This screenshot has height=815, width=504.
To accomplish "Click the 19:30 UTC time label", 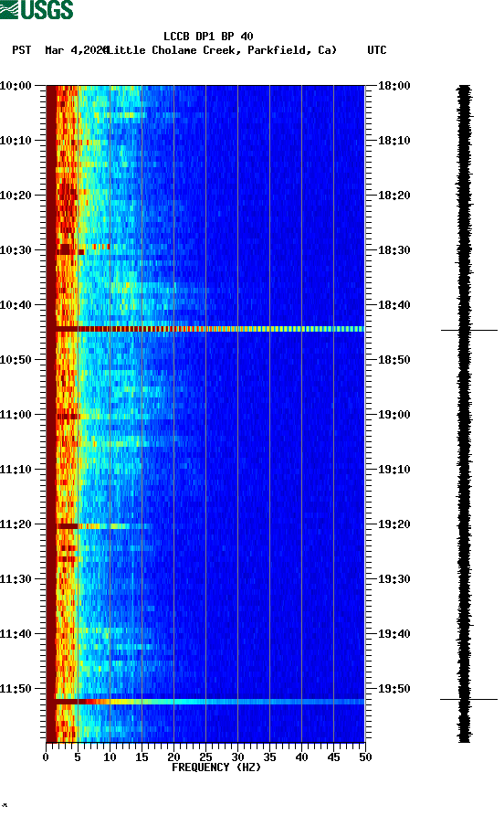I will (x=394, y=579).
